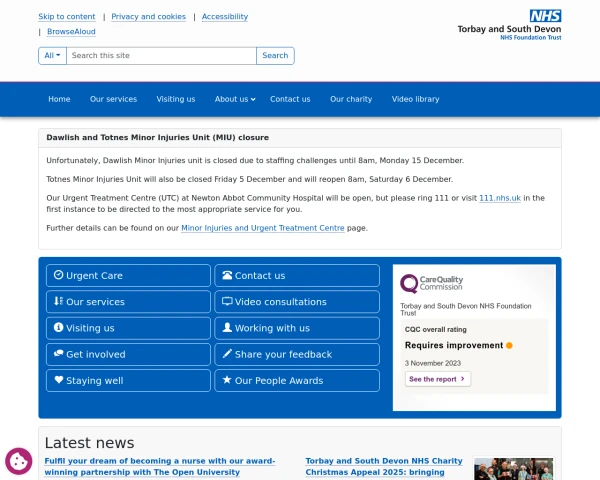Open the Video library menu item

[x=415, y=99]
